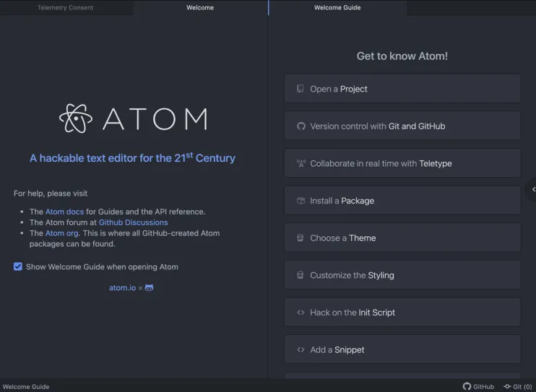
Task: Click the code icon on Add a Snippet
Action: point(301,349)
